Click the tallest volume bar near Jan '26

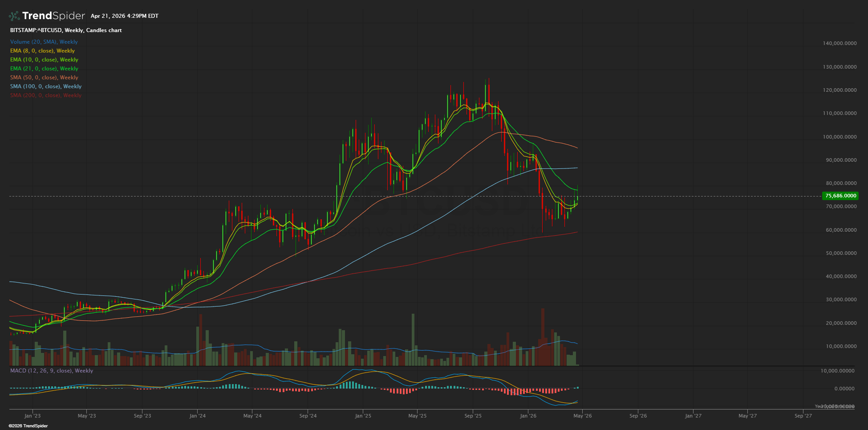(543, 337)
